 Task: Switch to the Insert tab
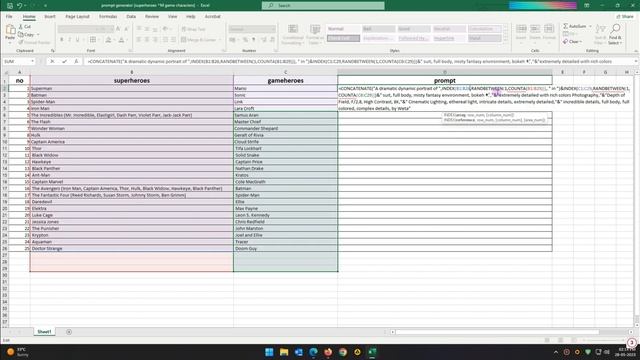tap(50, 17)
